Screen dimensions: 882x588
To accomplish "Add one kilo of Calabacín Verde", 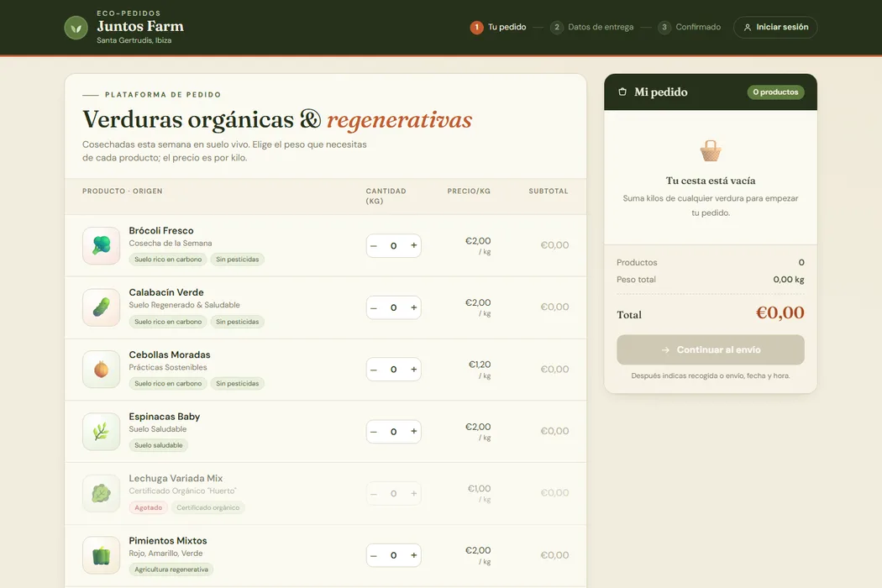I will 413,307.
